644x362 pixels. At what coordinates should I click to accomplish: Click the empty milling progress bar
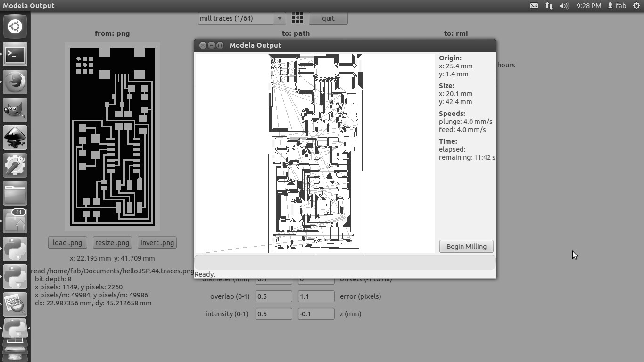coord(345,263)
